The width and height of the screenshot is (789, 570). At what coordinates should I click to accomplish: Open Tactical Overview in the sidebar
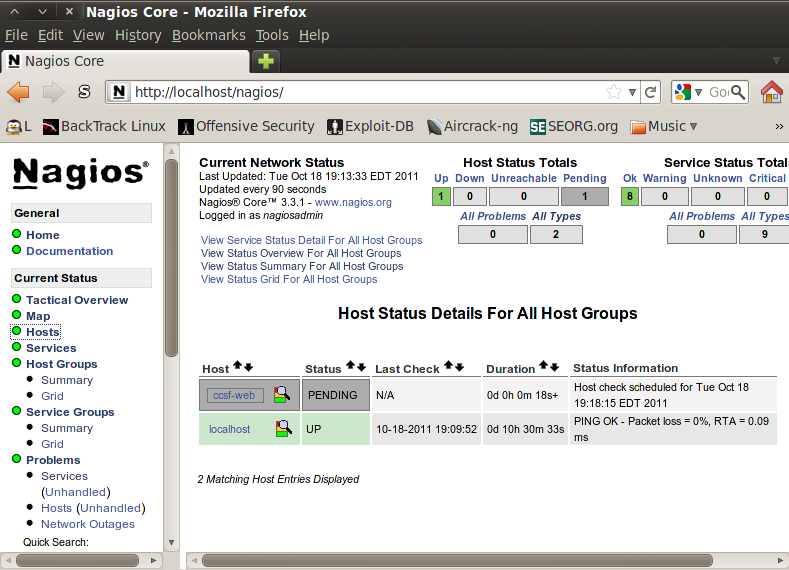tap(77, 300)
